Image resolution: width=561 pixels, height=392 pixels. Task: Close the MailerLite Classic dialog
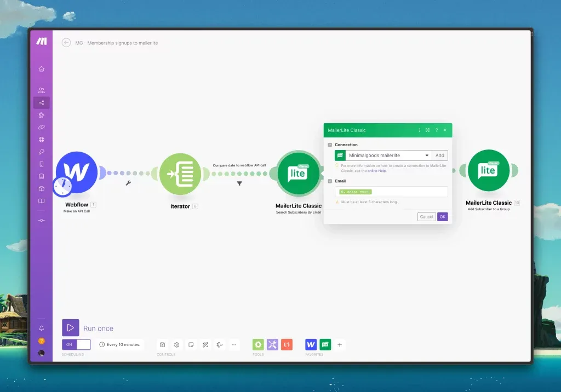[445, 130]
